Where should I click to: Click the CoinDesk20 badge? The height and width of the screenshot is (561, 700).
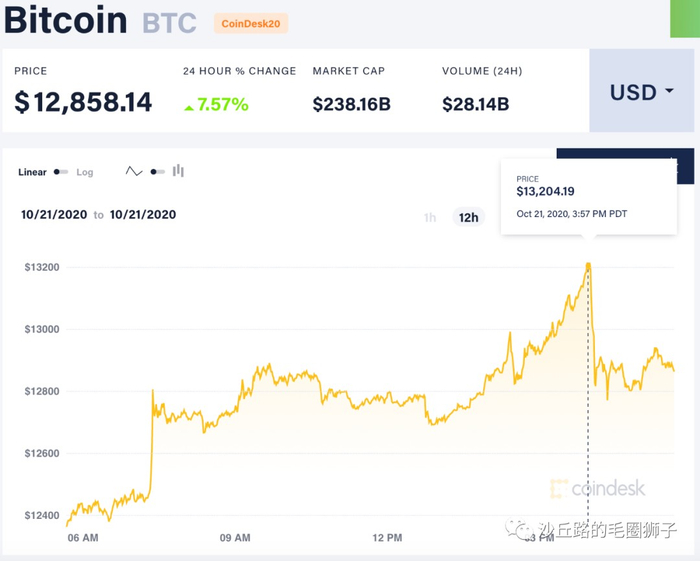(x=251, y=24)
